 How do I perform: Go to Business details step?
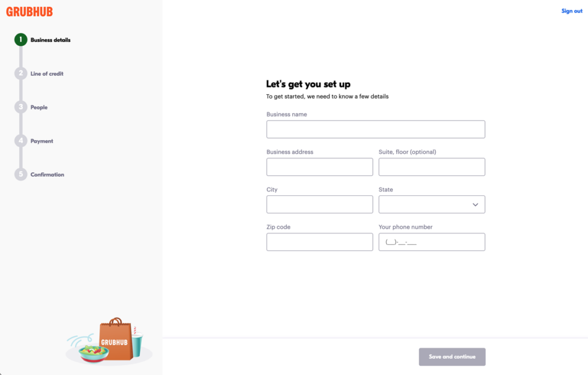[51, 40]
